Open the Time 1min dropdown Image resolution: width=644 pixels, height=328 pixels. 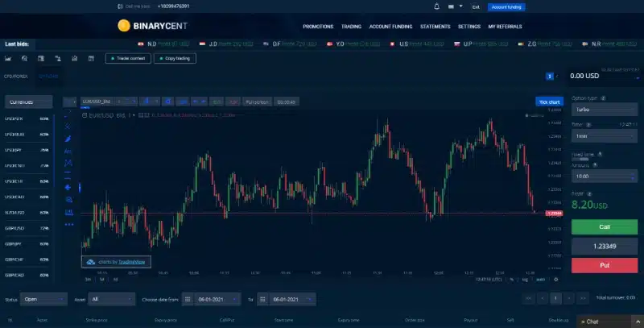tap(605, 135)
